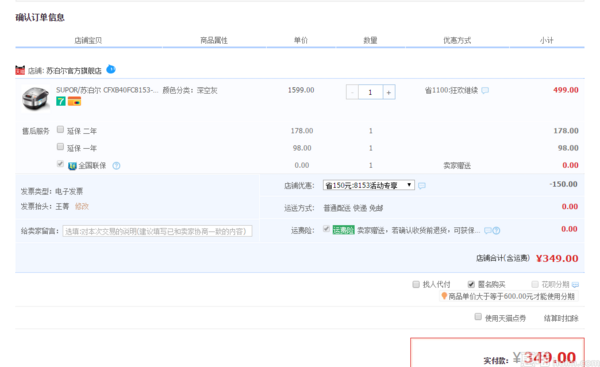This screenshot has height=367, width=600.
Task: Click the -150.00 discount amount
Action: point(563,184)
